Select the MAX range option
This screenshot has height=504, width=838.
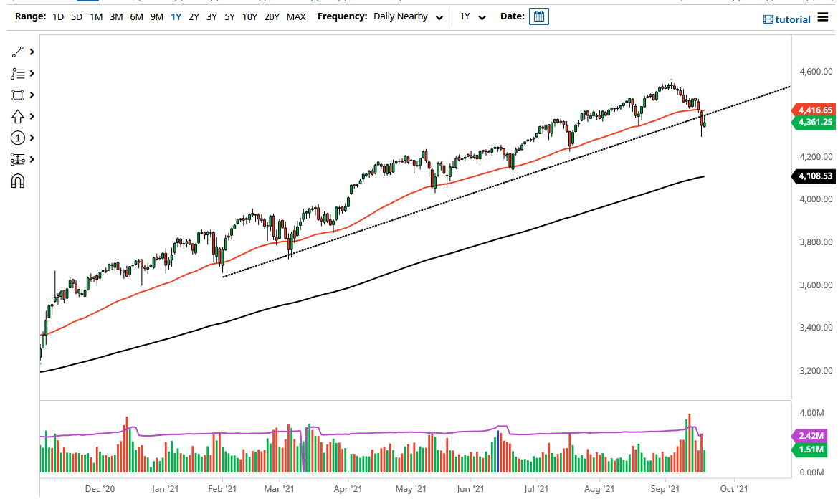pyautogui.click(x=296, y=16)
